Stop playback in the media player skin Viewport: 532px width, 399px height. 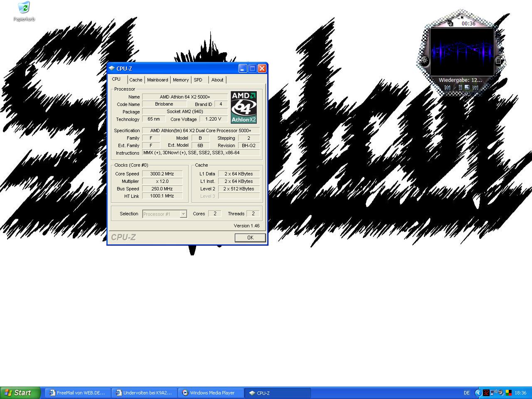point(467,87)
